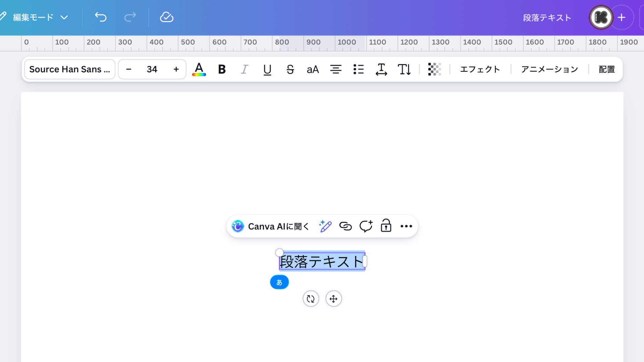Image resolution: width=644 pixels, height=362 pixels.
Task: Click the magic write pencil icon
Action: point(325,227)
